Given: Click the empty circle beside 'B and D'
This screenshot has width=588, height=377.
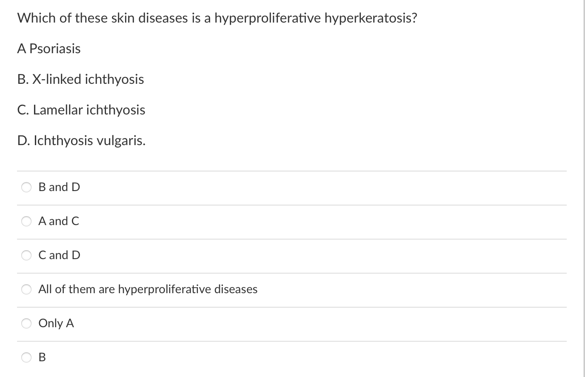Looking at the screenshot, I should pos(26,187).
